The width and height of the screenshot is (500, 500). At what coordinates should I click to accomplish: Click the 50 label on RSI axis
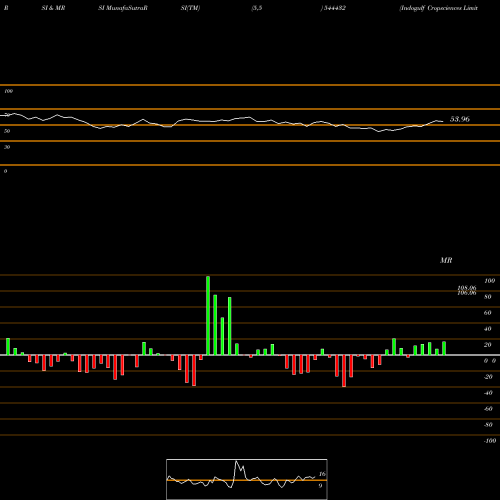coord(7,131)
